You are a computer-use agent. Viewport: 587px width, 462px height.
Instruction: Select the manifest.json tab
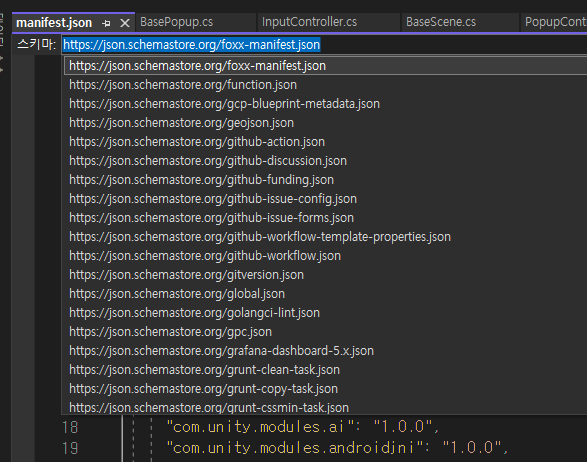click(54, 23)
